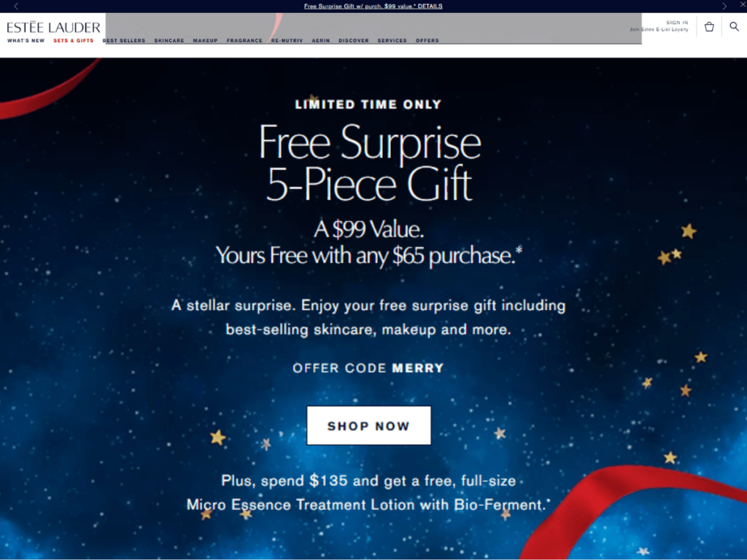Open the Discover menu

click(354, 41)
